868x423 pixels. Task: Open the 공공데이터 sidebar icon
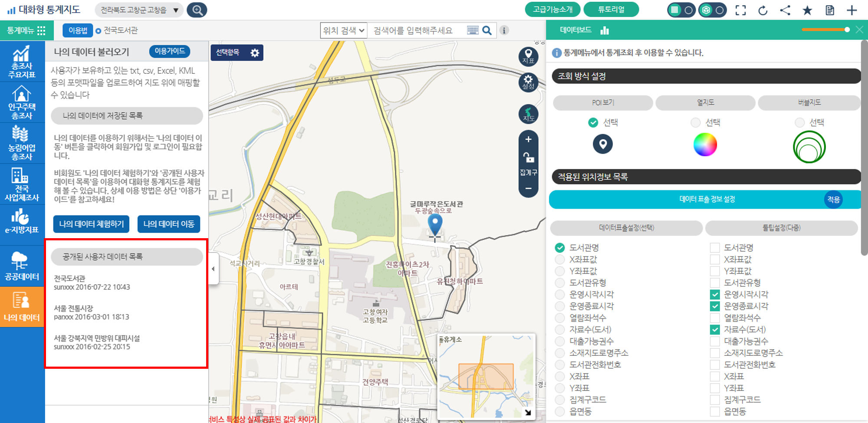[x=22, y=266]
